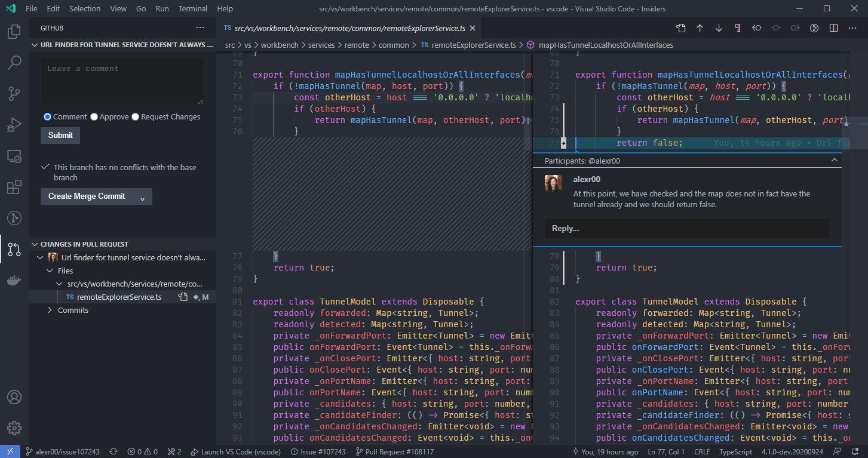Open the Explorer view in activity bar
Screen dimensions: 868x458
tap(14, 31)
